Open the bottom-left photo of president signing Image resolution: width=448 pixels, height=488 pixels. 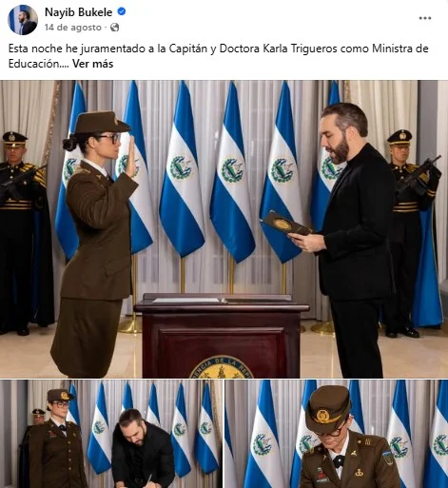point(111,434)
